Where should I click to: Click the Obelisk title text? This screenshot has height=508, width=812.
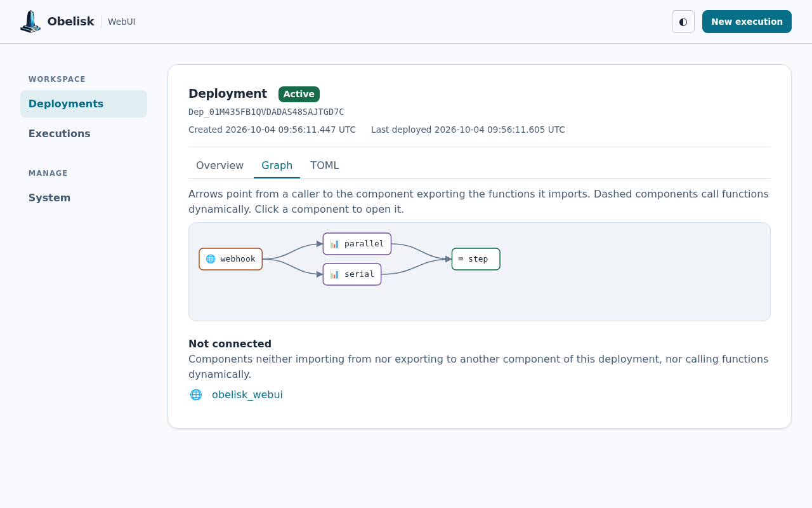pyautogui.click(x=71, y=22)
